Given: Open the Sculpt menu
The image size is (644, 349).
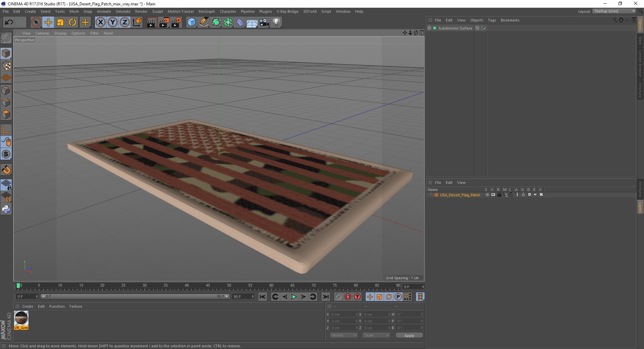Looking at the screenshot, I should tap(157, 11).
